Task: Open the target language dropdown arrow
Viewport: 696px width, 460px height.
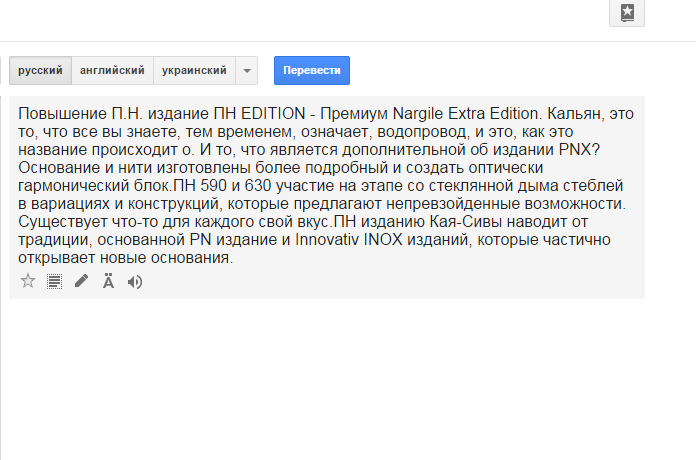Action: [247, 70]
